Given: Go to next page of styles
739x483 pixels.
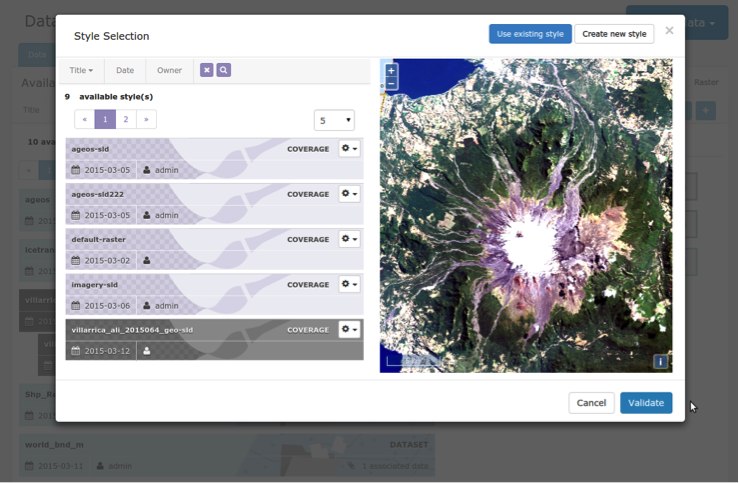Looking at the screenshot, I should tap(146, 119).
